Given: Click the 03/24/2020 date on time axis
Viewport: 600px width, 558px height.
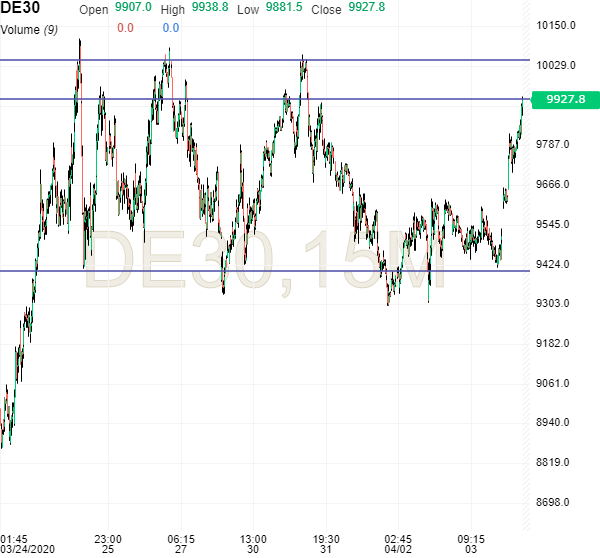Looking at the screenshot, I should click(29, 549).
